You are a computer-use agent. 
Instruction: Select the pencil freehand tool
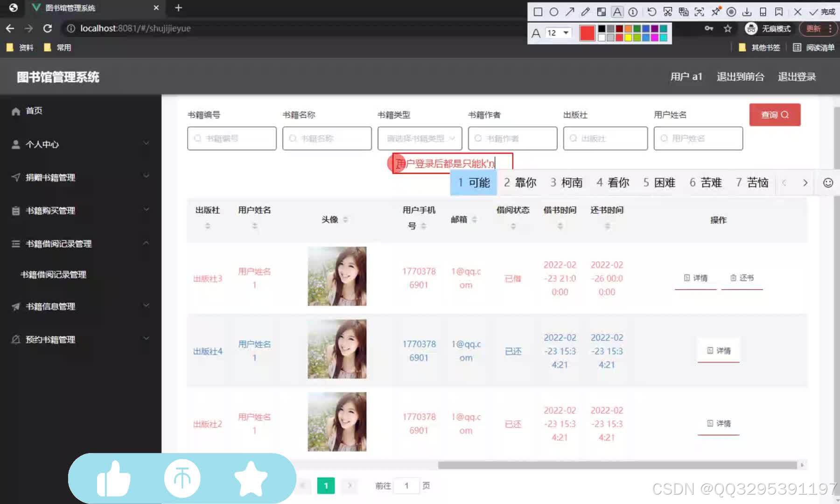[x=586, y=12]
